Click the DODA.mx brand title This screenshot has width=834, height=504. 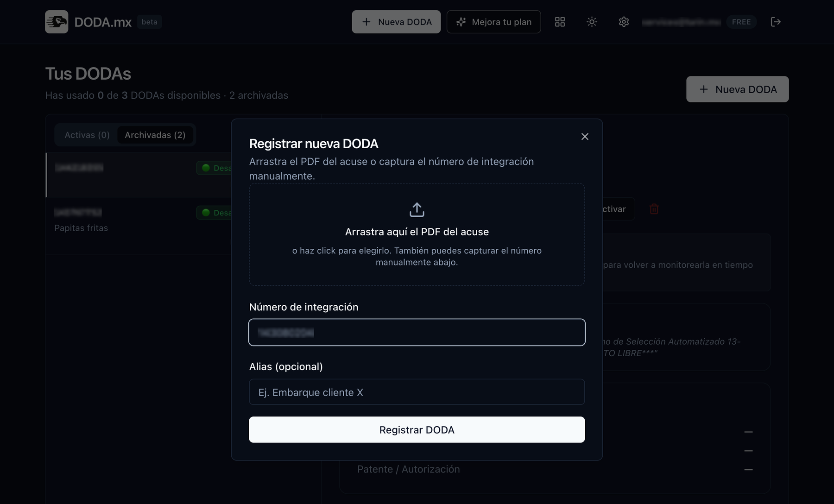[x=103, y=22]
